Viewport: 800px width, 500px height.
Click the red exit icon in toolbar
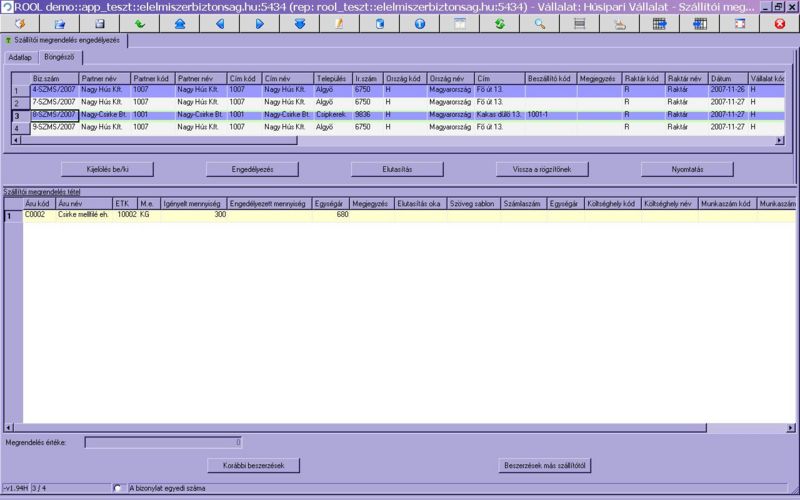[x=779, y=23]
